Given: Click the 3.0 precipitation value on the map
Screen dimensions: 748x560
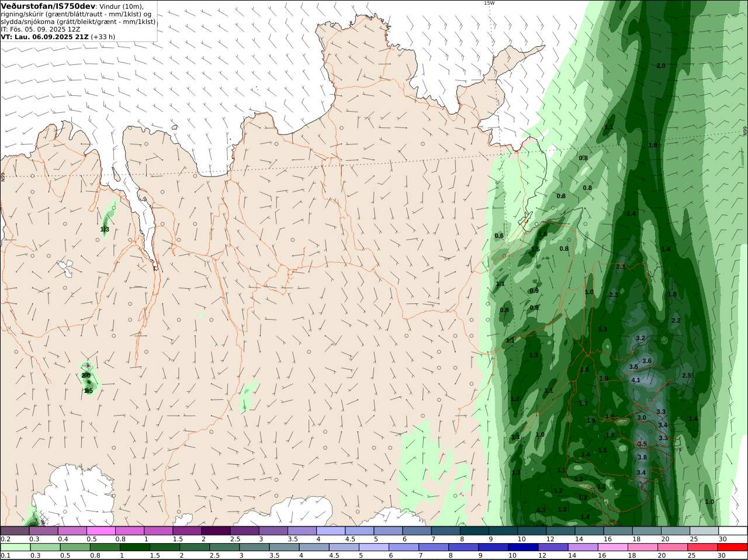Looking at the screenshot, I should 642,417.
